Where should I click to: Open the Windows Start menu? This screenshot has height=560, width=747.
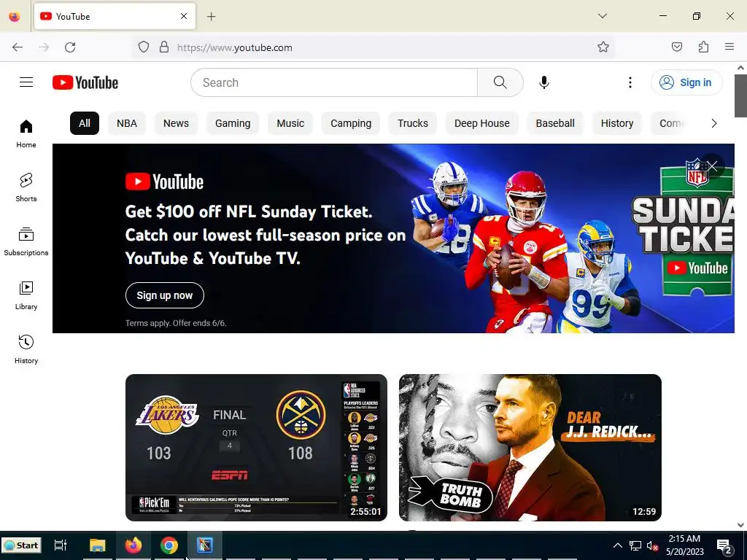click(21, 545)
